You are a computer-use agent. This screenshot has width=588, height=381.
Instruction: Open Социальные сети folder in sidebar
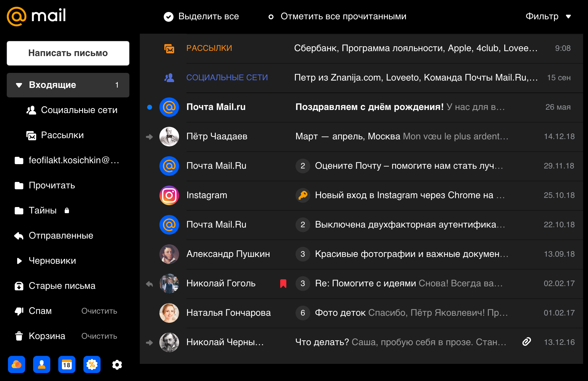pos(72,110)
